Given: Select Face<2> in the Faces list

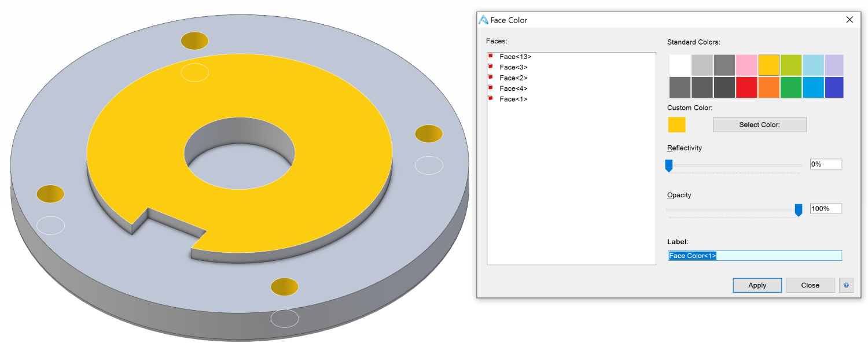Looking at the screenshot, I should tap(513, 78).
